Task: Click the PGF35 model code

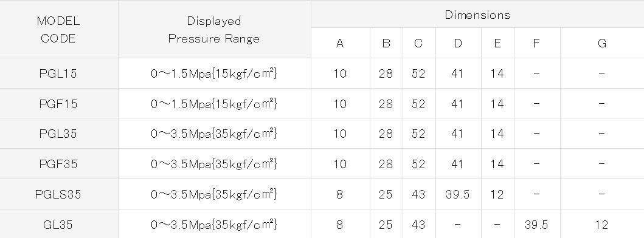Action: pos(58,164)
